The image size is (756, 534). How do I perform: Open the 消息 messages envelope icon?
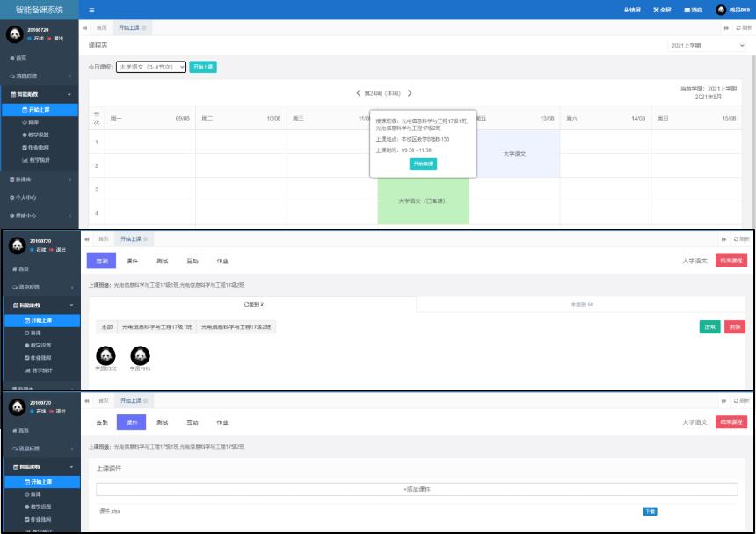[x=693, y=10]
